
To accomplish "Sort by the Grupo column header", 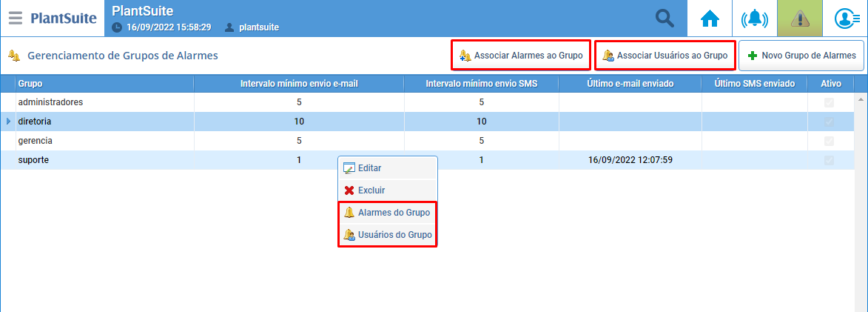I will [104, 84].
